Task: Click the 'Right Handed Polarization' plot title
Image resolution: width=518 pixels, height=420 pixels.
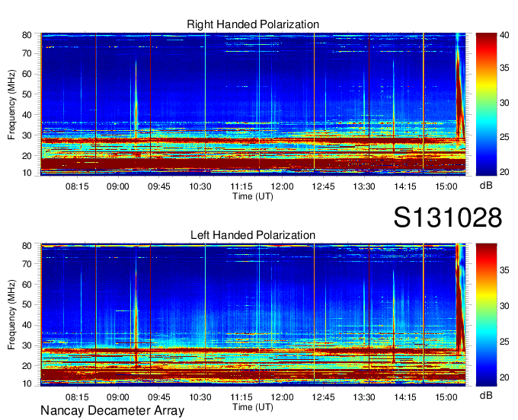Action: 253,24
